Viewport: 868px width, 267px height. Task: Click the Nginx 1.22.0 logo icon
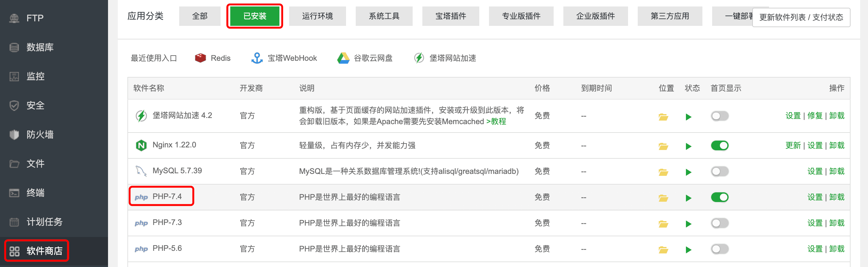pos(141,145)
